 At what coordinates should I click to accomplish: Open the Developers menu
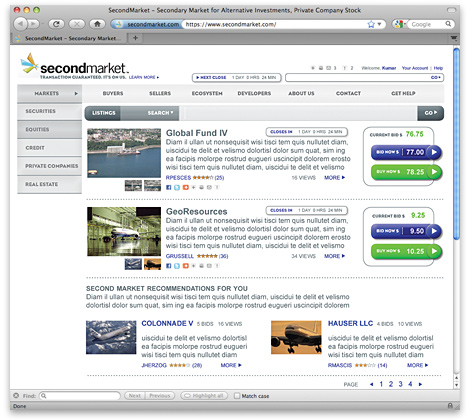254,93
